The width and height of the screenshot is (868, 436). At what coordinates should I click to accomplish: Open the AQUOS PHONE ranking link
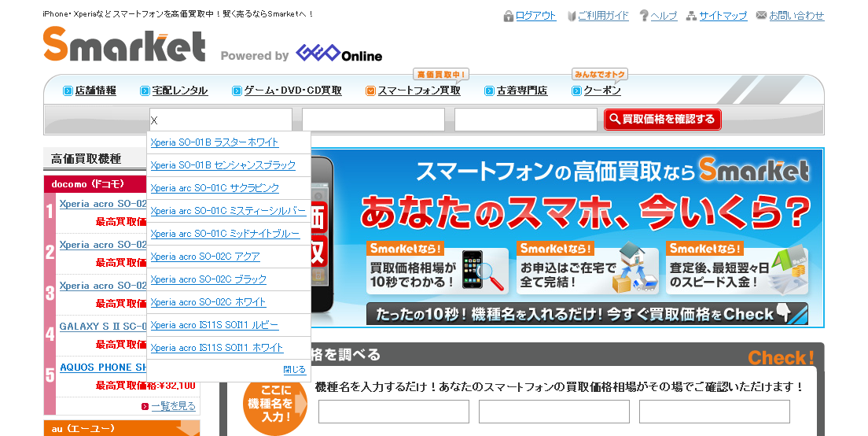[103, 368]
